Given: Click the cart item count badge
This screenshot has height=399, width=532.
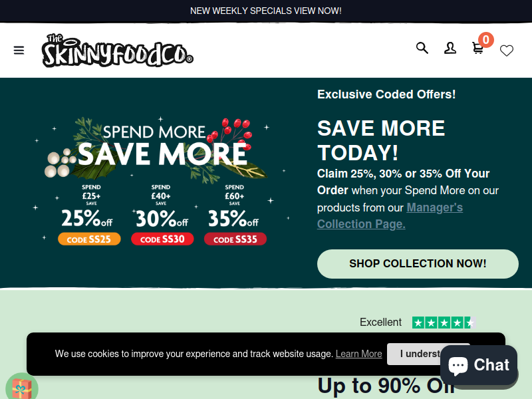Looking at the screenshot, I should [x=486, y=40].
